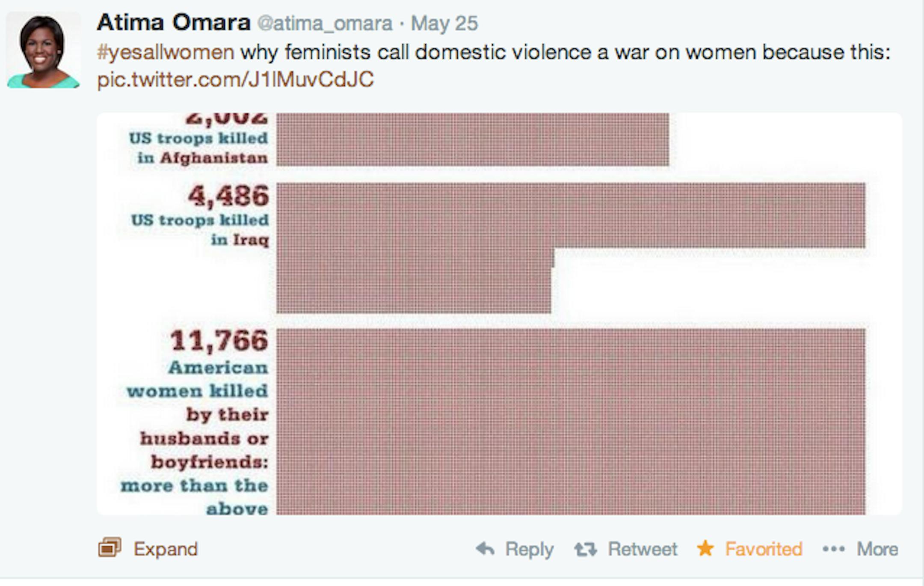Screen dimensions: 924x586
Task: Open the More options label
Action: coord(877,549)
